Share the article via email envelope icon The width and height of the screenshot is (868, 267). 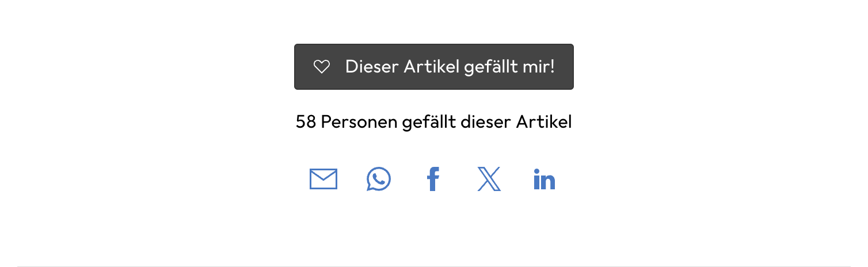[x=323, y=179]
